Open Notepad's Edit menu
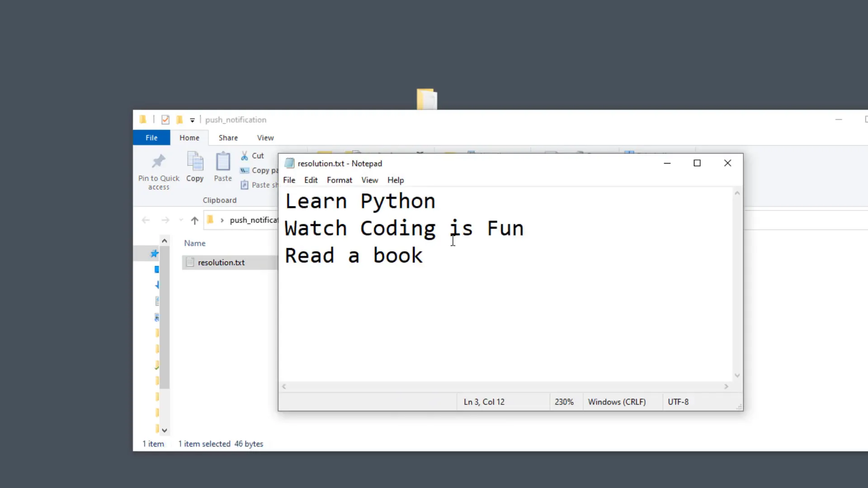This screenshot has height=488, width=868. [311, 180]
